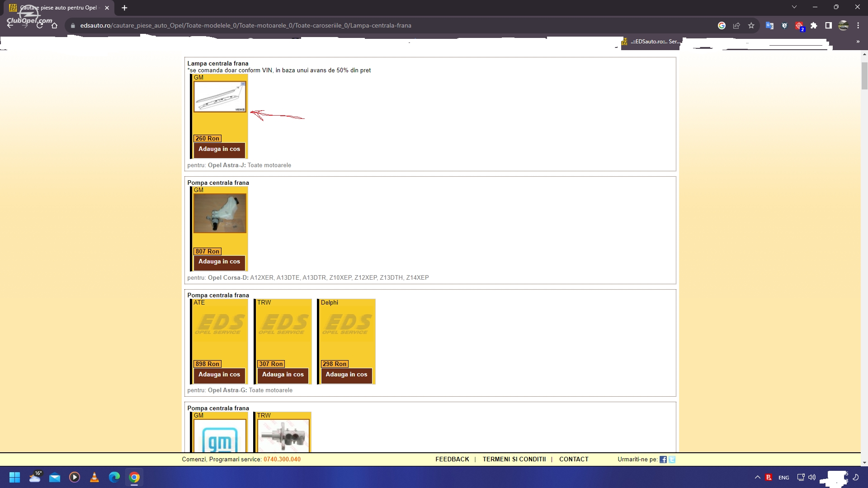868x488 pixels.
Task: Change the ENG input language
Action: coord(784,478)
